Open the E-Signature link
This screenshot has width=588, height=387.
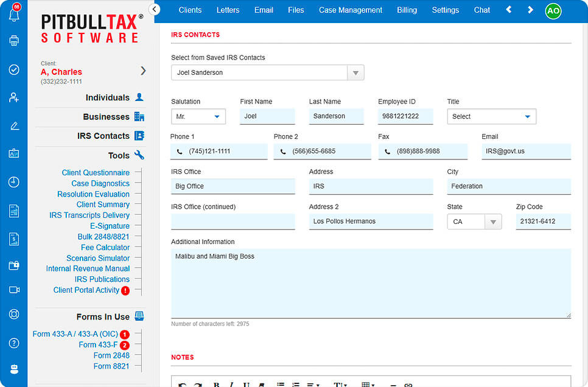pyautogui.click(x=110, y=226)
